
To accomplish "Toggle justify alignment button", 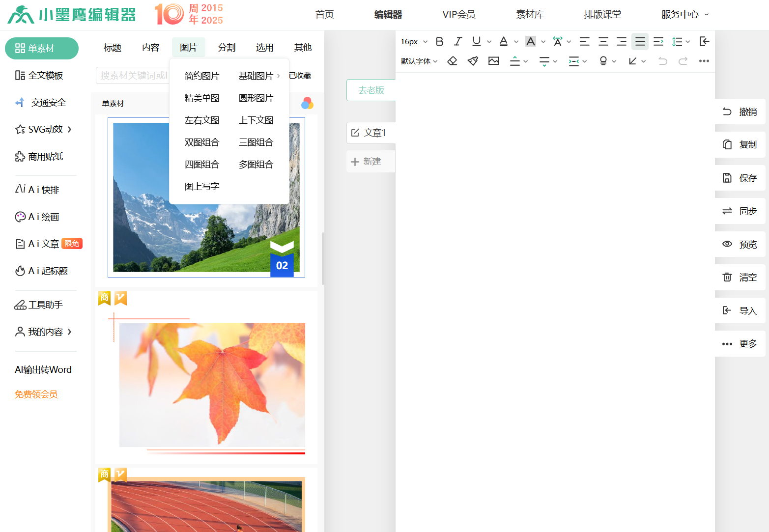I will (x=640, y=42).
